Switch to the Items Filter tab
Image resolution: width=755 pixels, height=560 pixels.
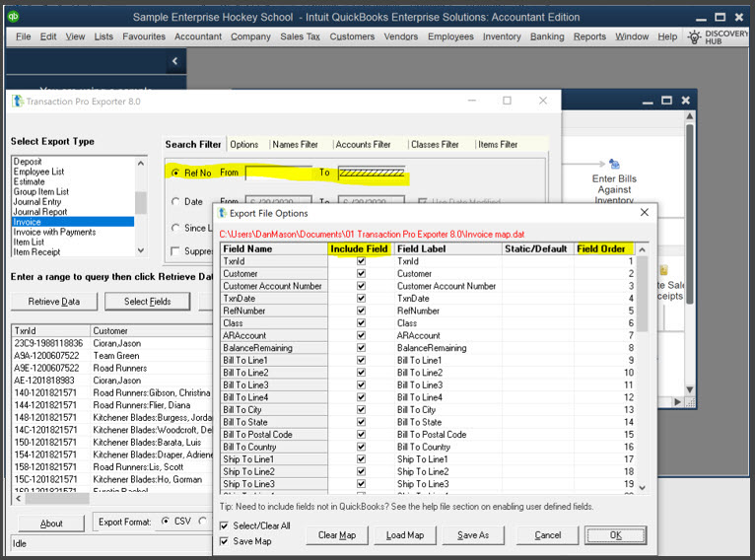pyautogui.click(x=498, y=145)
